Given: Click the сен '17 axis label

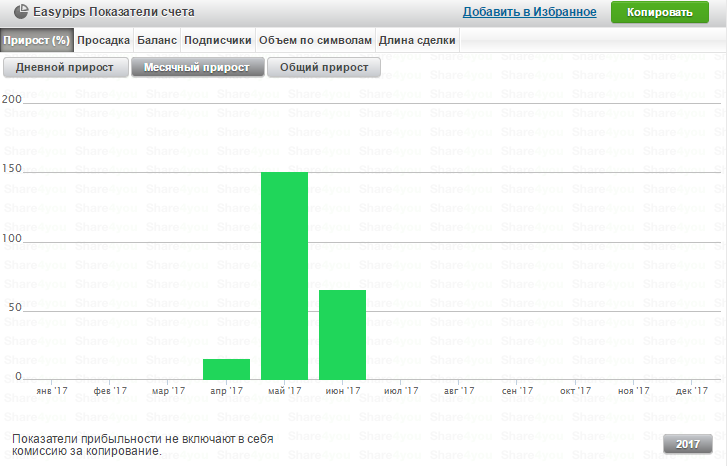Looking at the screenshot, I should pyautogui.click(x=517, y=391).
